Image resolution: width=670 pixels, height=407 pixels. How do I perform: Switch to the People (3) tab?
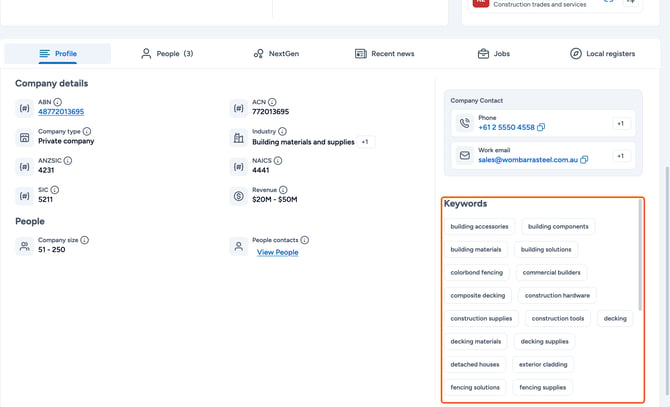167,53
